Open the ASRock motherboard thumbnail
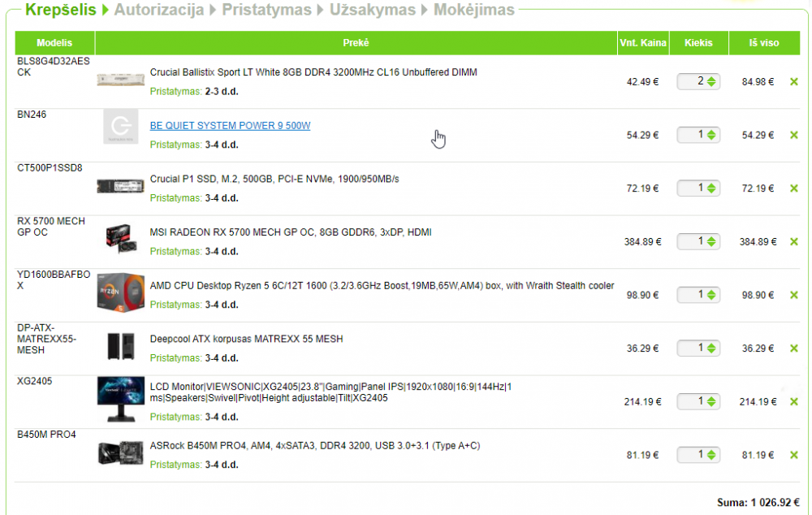This screenshot has height=515, width=812. coord(121,453)
